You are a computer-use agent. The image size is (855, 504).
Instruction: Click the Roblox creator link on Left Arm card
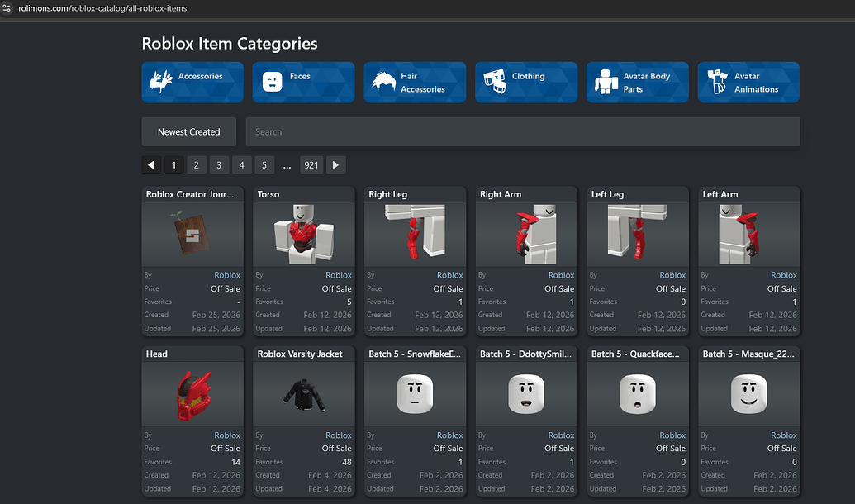click(784, 275)
